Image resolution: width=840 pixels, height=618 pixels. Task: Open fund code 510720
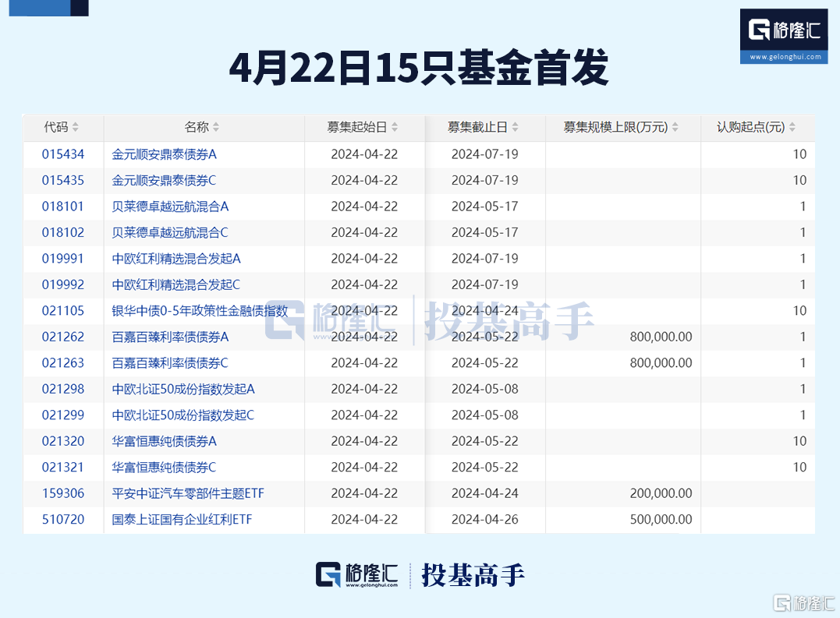click(x=63, y=520)
